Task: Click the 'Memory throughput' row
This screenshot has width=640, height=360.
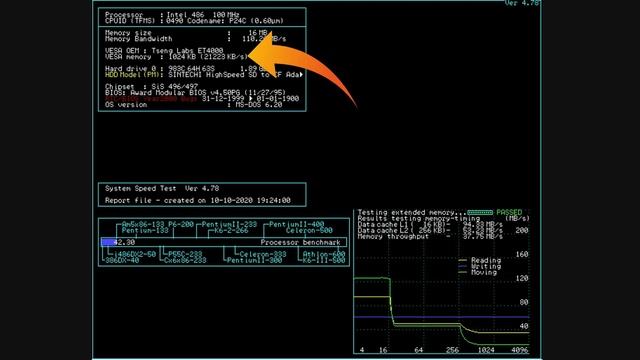Action: (430, 237)
